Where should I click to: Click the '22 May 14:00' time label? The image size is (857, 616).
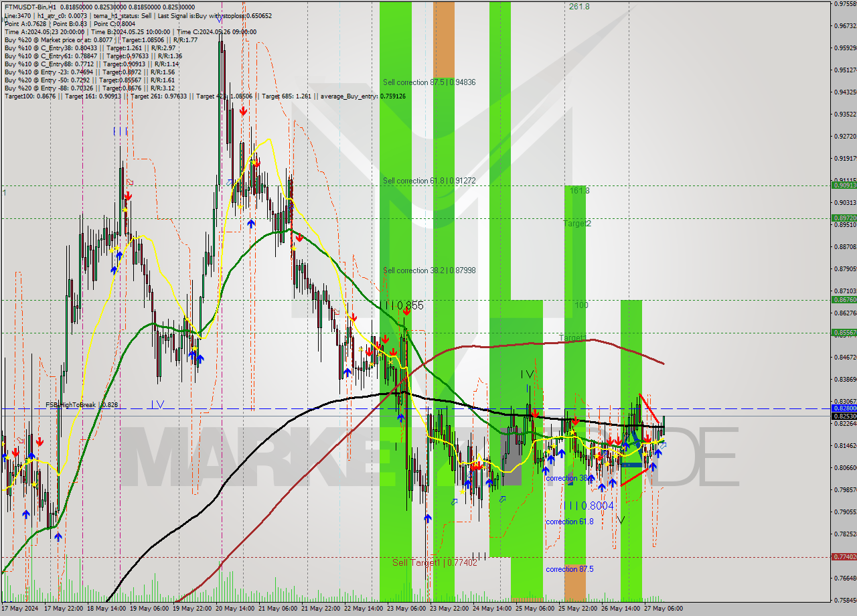click(364, 609)
